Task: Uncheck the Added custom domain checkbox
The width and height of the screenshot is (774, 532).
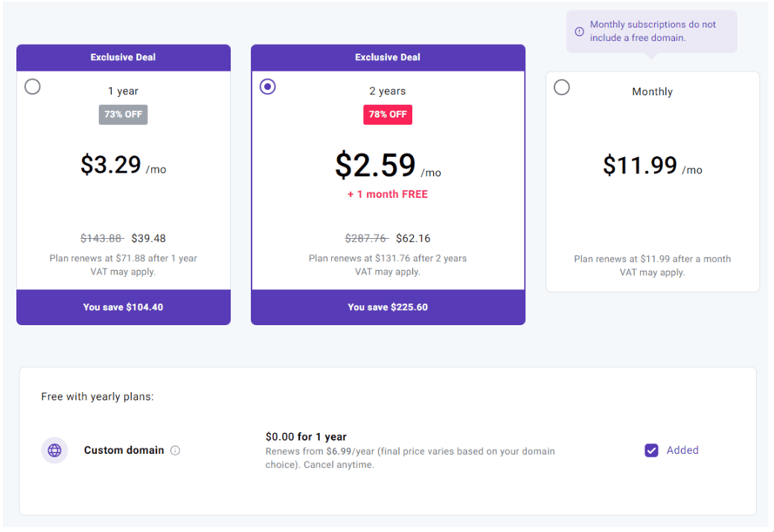Action: (652, 450)
